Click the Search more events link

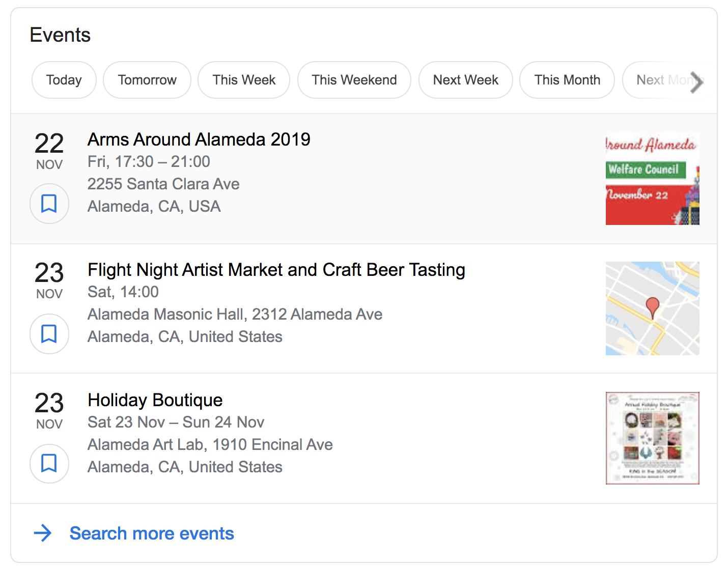(152, 533)
